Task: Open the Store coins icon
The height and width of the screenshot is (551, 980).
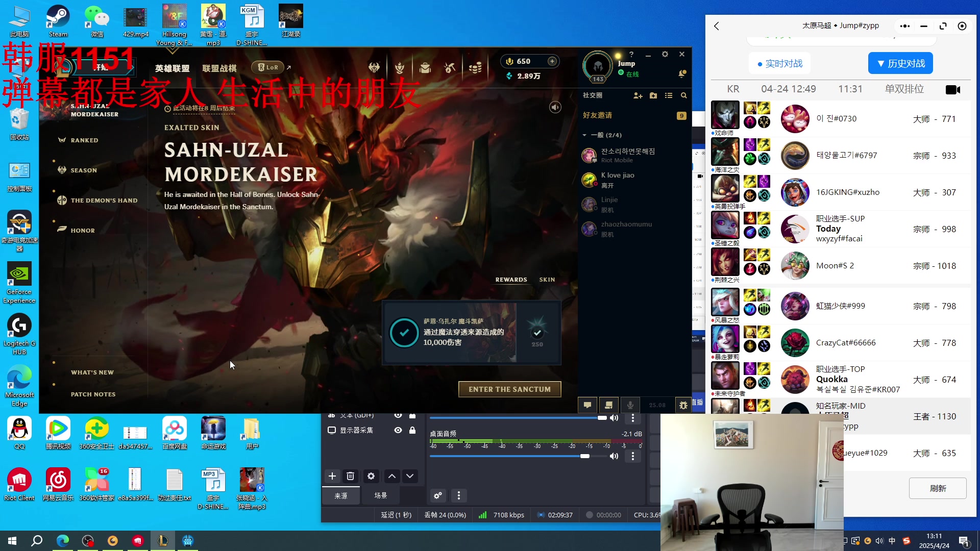Action: pyautogui.click(x=475, y=67)
